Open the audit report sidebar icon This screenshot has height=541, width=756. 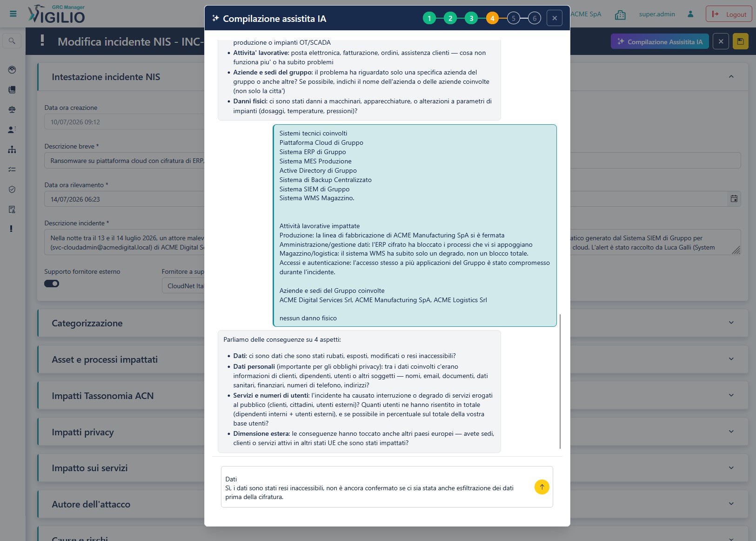(x=12, y=210)
